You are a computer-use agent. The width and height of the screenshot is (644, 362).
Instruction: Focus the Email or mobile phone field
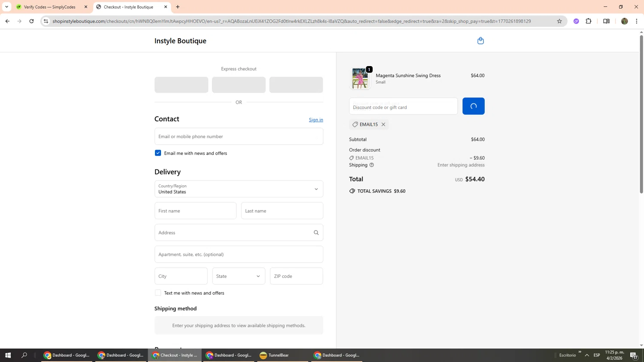239,136
